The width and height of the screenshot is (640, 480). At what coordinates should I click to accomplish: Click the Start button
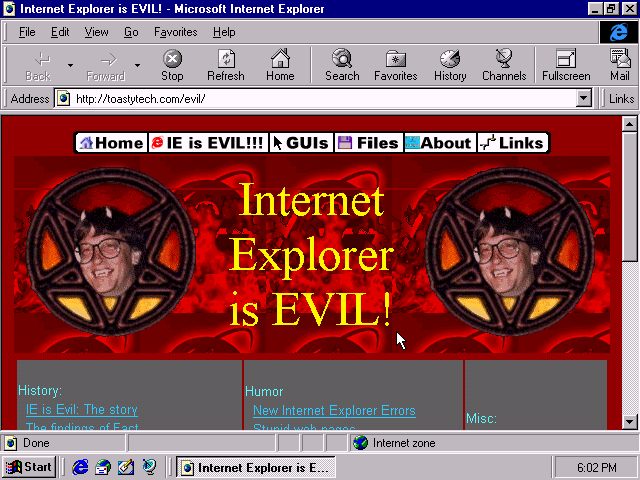point(29,467)
